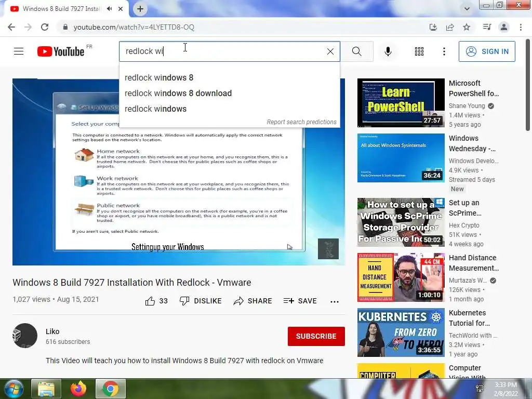Open Hand Distance Measurement thumbnail
This screenshot has width=532, height=399.
401,277
